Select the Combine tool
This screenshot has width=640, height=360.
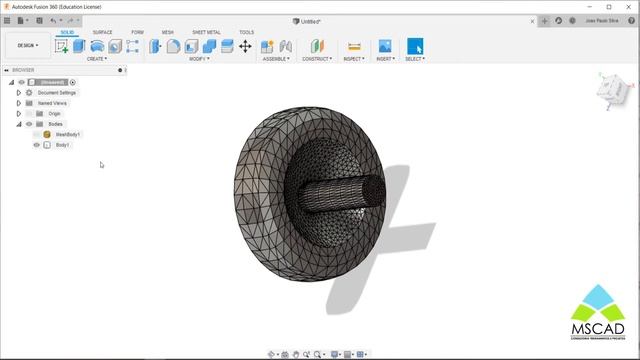[x=209, y=46]
